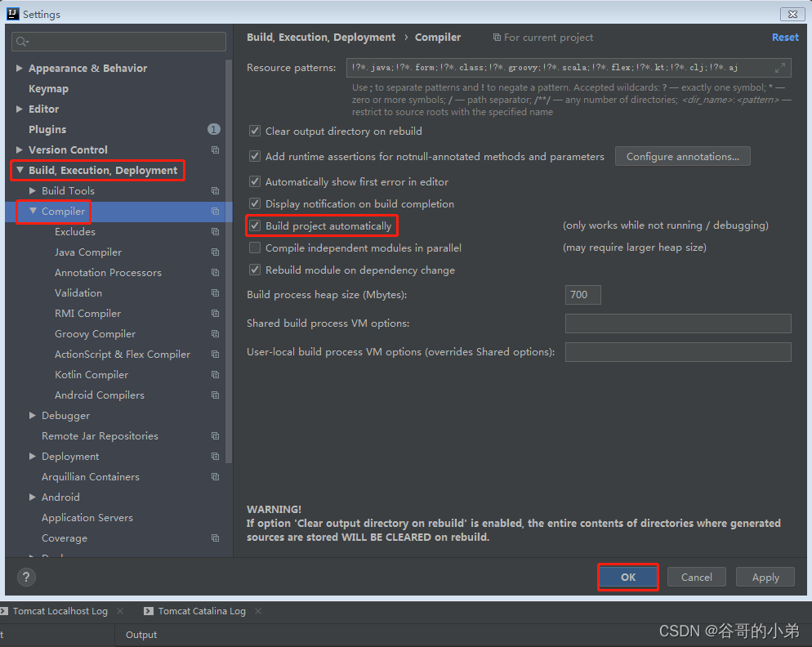Expand the Editor section
This screenshot has width=812, height=647.
[x=20, y=109]
